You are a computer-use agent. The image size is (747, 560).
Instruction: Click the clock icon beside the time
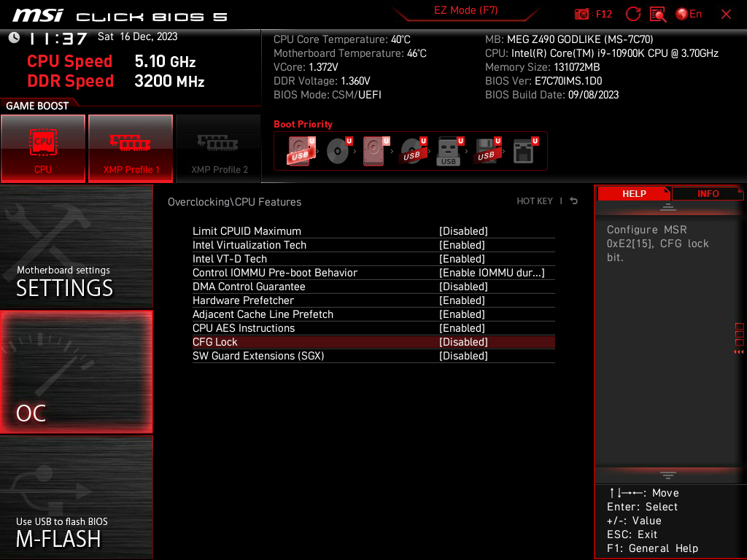pyautogui.click(x=14, y=38)
